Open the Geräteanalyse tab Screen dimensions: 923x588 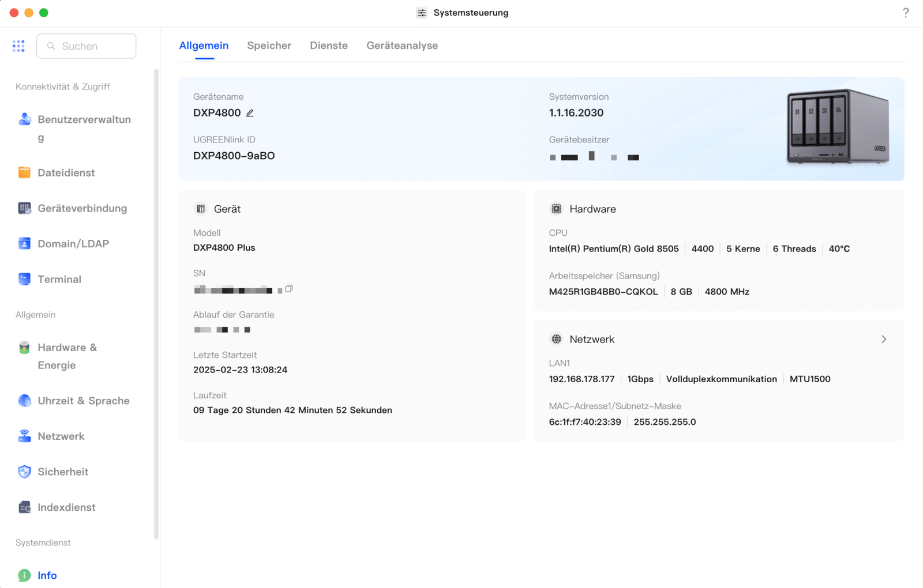click(x=402, y=45)
